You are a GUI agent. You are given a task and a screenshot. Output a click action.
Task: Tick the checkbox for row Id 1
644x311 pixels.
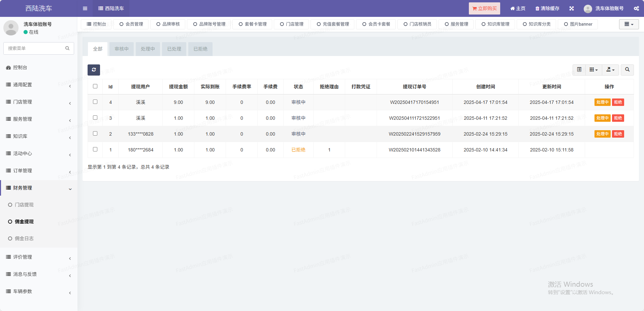[x=95, y=149]
